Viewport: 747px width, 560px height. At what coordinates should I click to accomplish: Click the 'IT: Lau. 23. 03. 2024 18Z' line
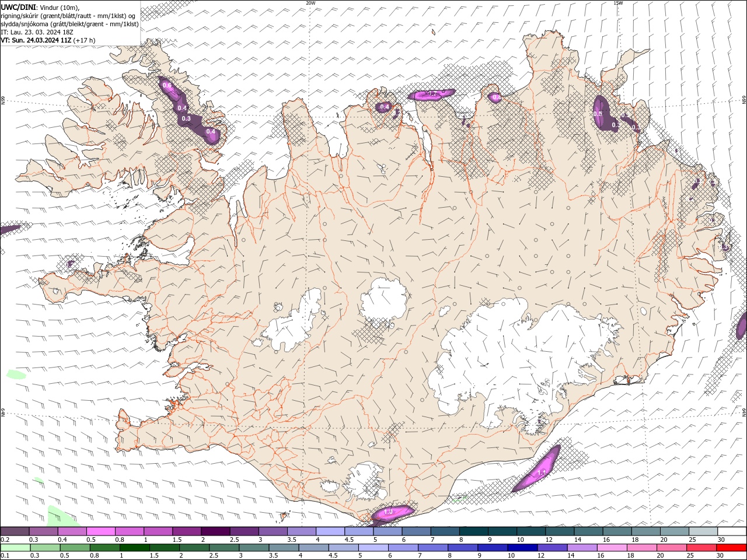pos(37,32)
